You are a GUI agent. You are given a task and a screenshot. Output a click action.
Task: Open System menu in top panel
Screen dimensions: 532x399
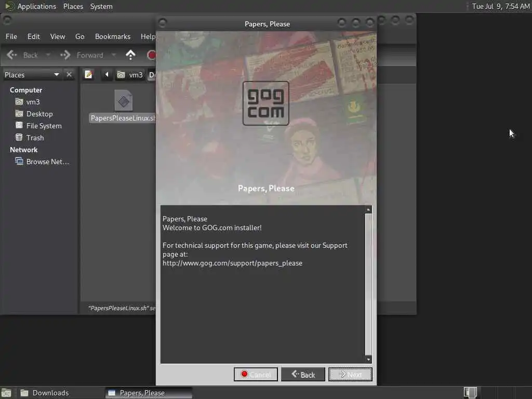tap(101, 6)
